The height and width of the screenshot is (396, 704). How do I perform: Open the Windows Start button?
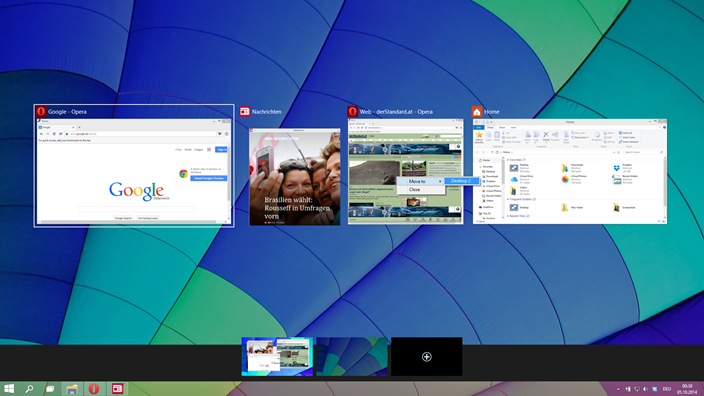tap(9, 388)
